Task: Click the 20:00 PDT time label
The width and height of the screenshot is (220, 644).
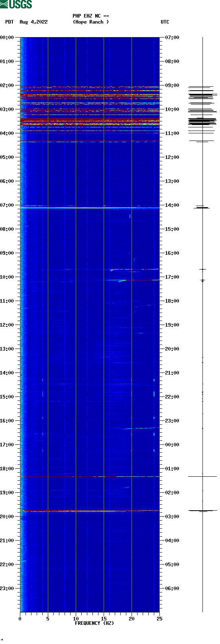Action: 7,517
